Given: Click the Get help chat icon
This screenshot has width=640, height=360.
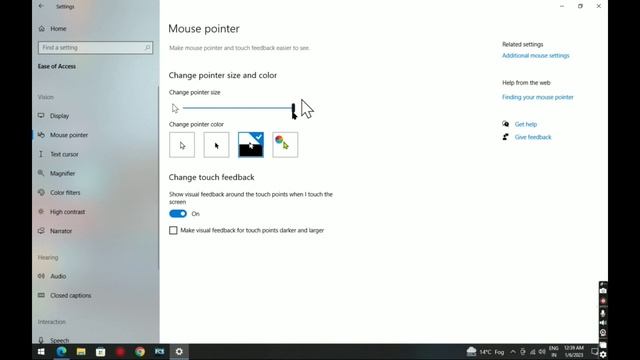Looking at the screenshot, I should click(506, 124).
